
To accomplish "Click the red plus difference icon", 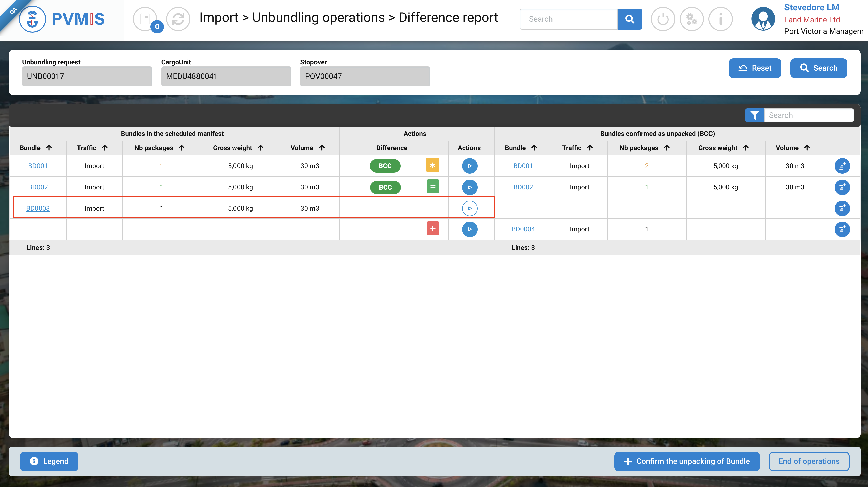I will 433,229.
